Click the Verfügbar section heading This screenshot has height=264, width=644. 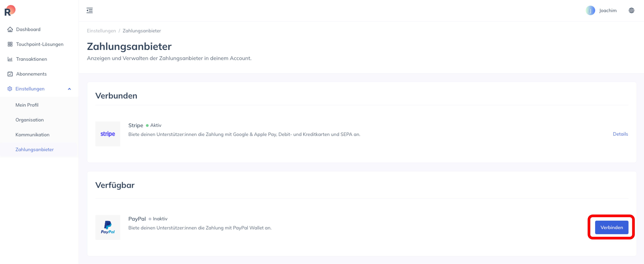(115, 185)
